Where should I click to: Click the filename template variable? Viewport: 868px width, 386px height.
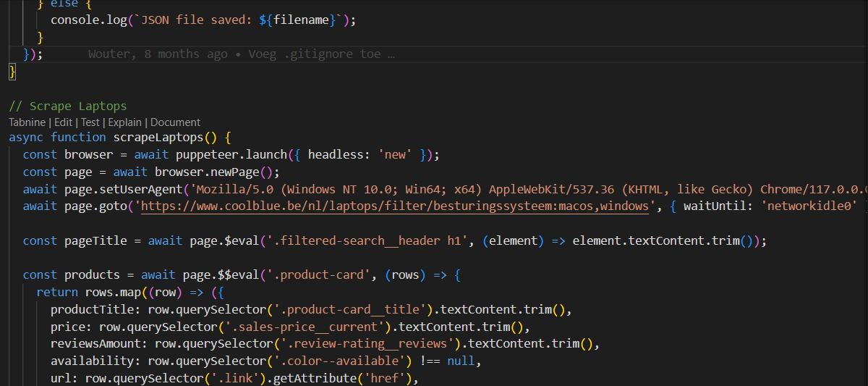(x=301, y=20)
